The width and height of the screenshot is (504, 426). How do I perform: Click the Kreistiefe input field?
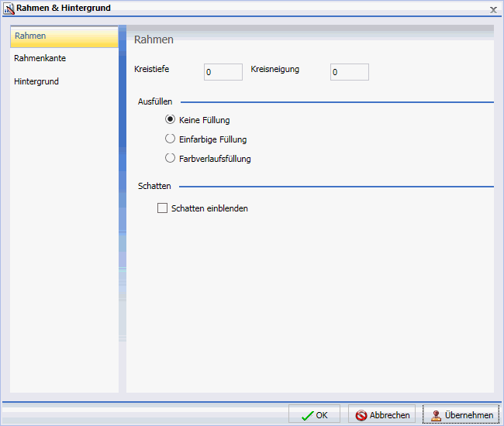(x=223, y=72)
